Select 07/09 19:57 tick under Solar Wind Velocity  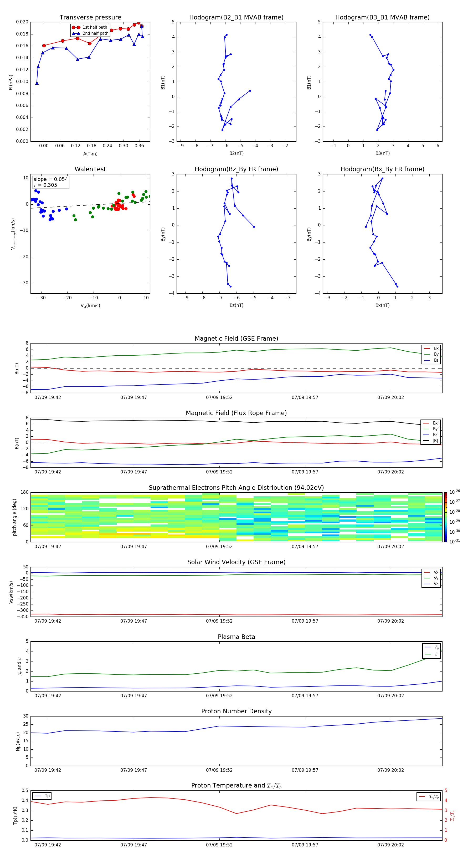pyautogui.click(x=305, y=621)
